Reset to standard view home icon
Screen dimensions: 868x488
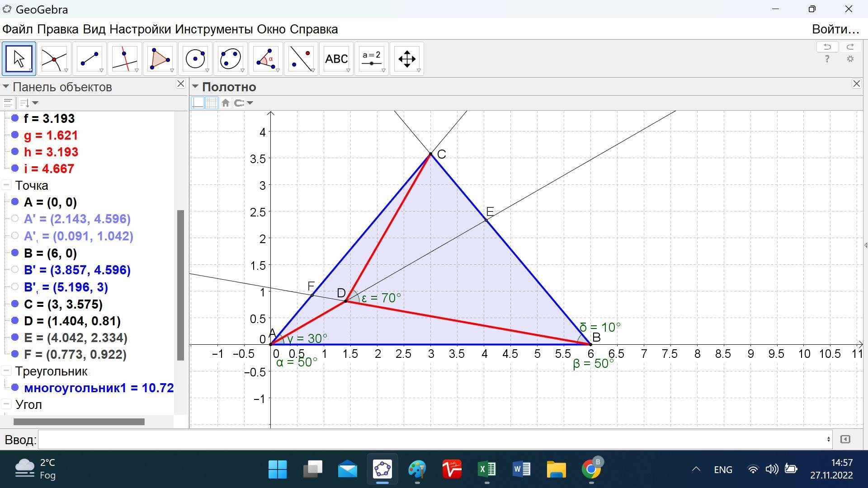(x=226, y=103)
